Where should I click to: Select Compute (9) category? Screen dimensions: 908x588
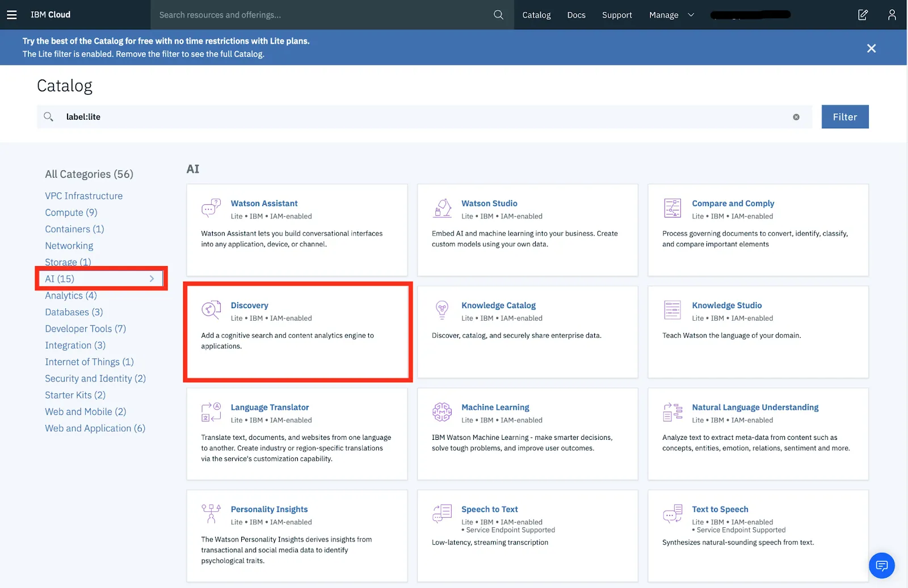(x=71, y=212)
